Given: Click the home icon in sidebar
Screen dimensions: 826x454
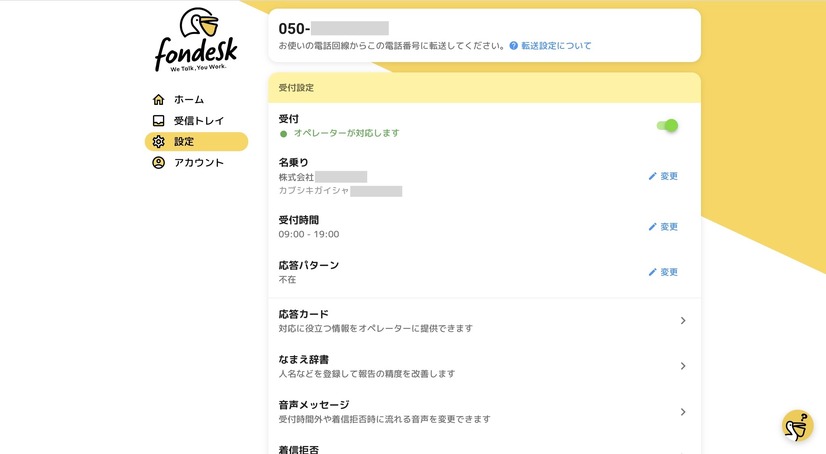Looking at the screenshot, I should pyautogui.click(x=158, y=100).
